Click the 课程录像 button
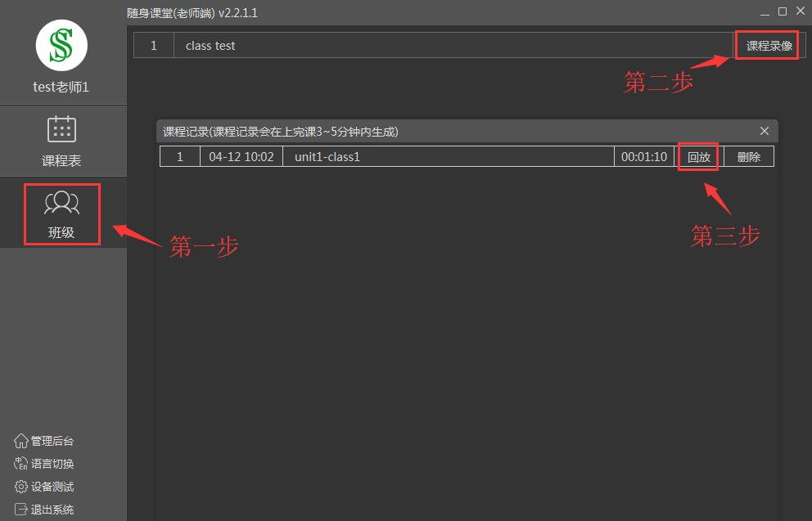812x521 pixels. pyautogui.click(x=769, y=46)
